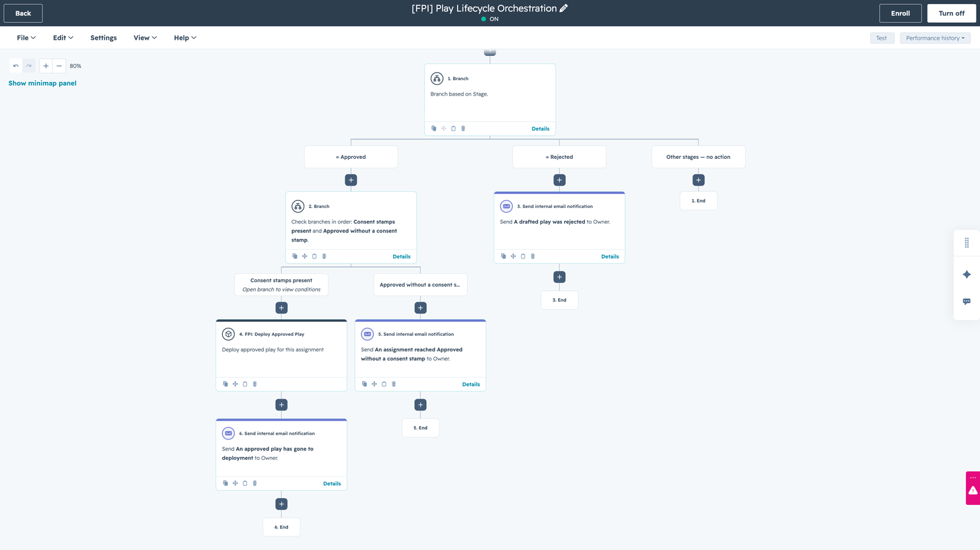Click the clipboard icon on 1. Branch card
The height and width of the screenshot is (550, 980).
454,129
